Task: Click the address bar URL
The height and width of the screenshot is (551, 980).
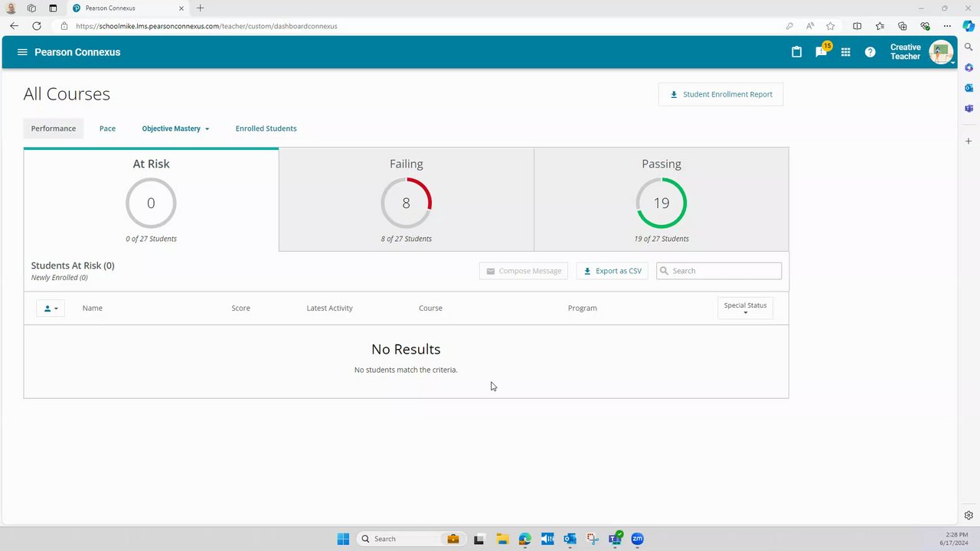Action: point(207,26)
